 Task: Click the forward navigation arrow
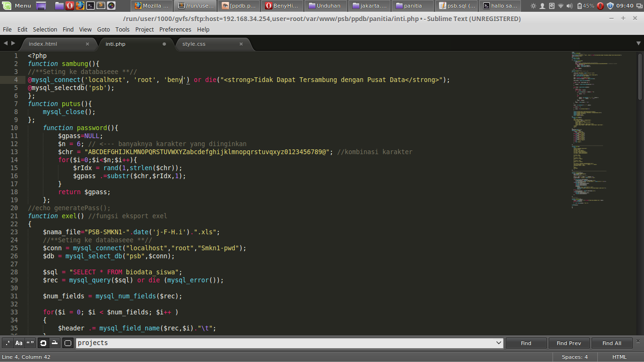click(x=14, y=42)
